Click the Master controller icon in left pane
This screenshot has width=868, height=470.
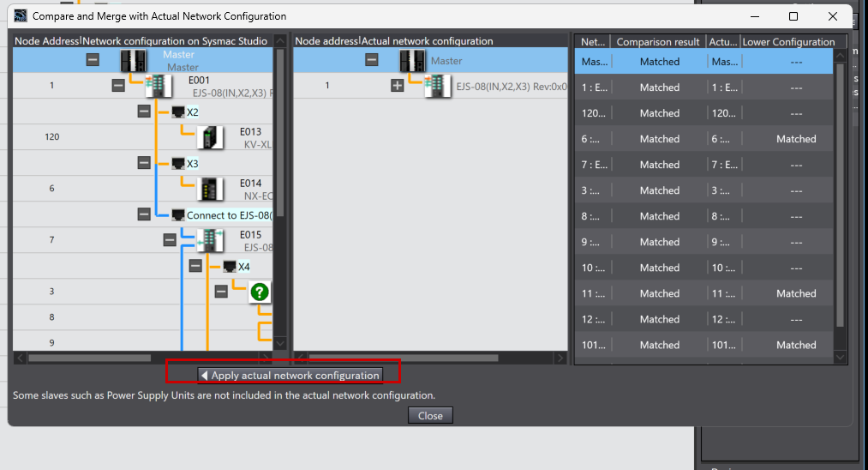point(132,60)
